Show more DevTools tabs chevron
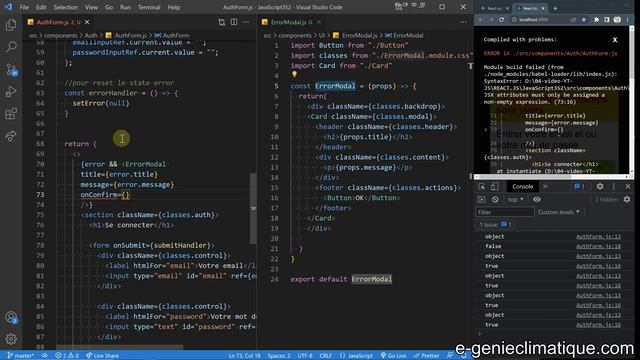The height and width of the screenshot is (360, 640). tap(545, 187)
